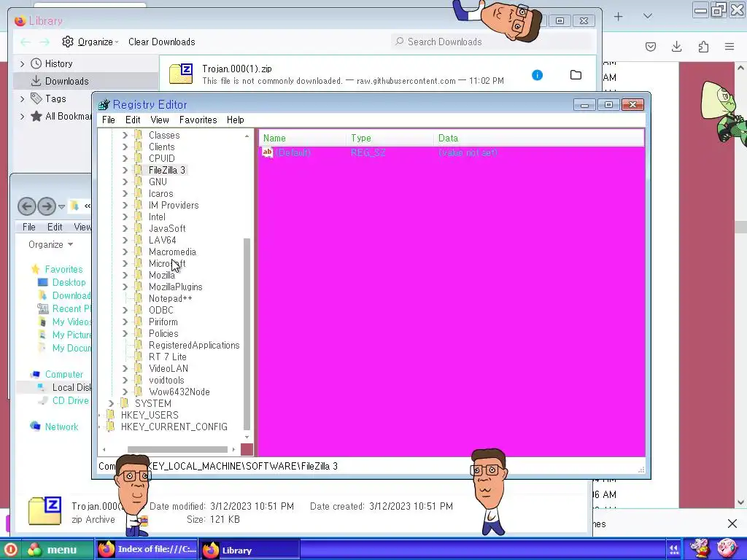Expand the Clients registry key
Image resolution: width=747 pixels, height=560 pixels.
point(125,147)
